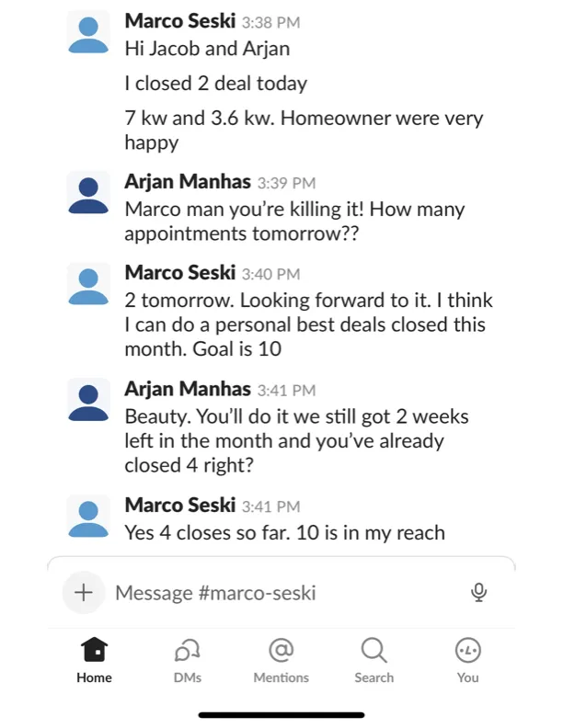Open Marco Seski's name on first message
This screenshot has width=563, height=728.
coord(180,21)
